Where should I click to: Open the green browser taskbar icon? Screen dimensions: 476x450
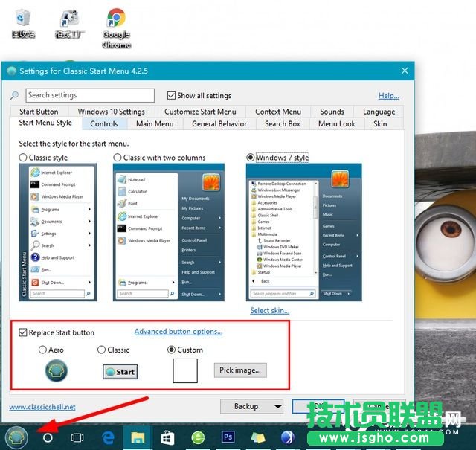[198, 437]
